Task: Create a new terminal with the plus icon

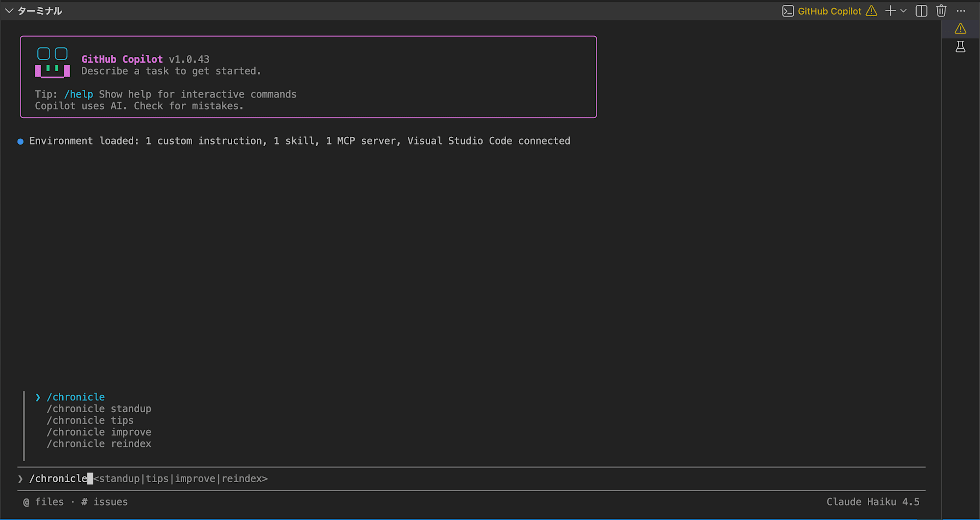Action: tap(890, 11)
